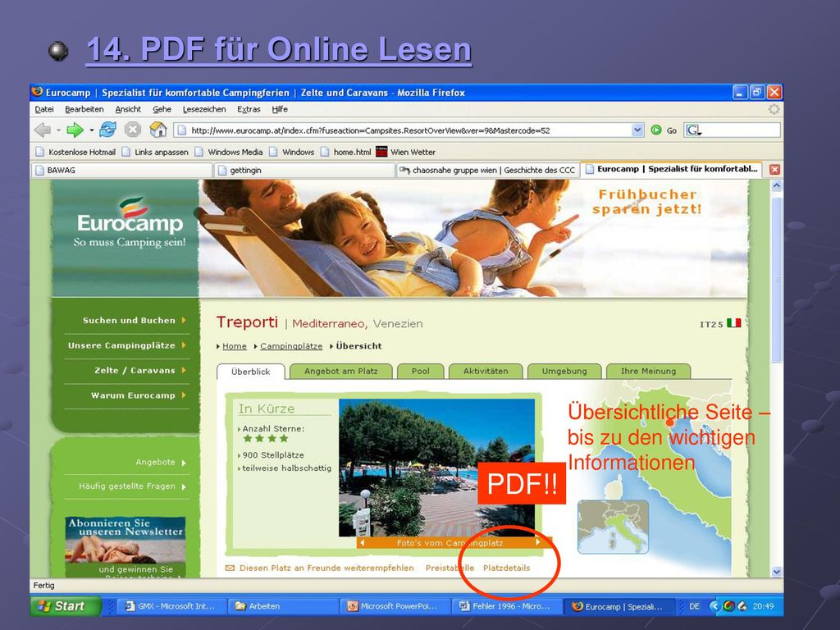Image resolution: width=840 pixels, height=630 pixels.
Task: Click the small Europe inset map
Action: point(613,527)
